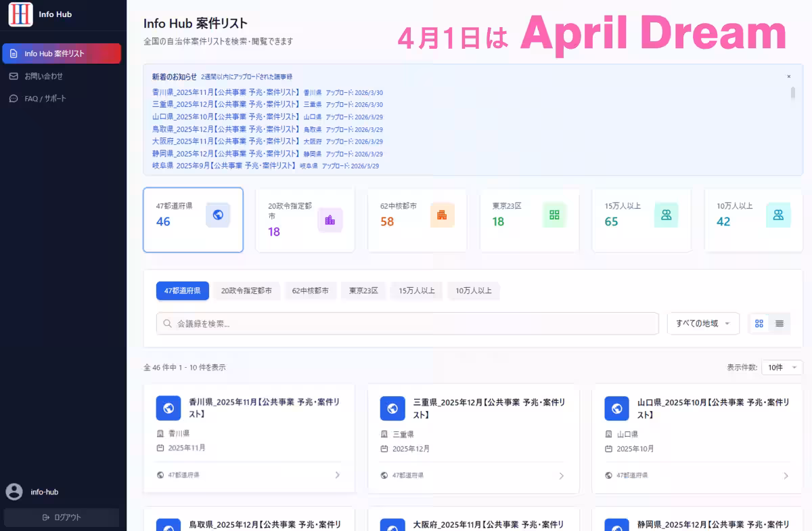This screenshot has height=531, width=812.
Task: Click the announcements panel scrollbar
Action: tap(792, 93)
